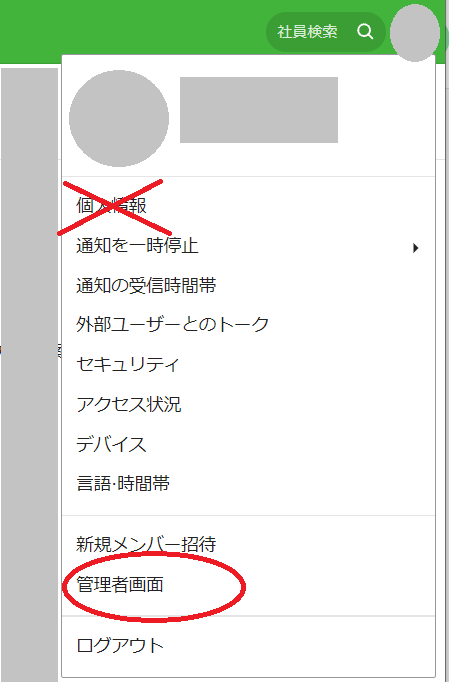Screen dimensions: 449x682
Task: Click the 社員検索 search field
Action: (x=325, y=32)
